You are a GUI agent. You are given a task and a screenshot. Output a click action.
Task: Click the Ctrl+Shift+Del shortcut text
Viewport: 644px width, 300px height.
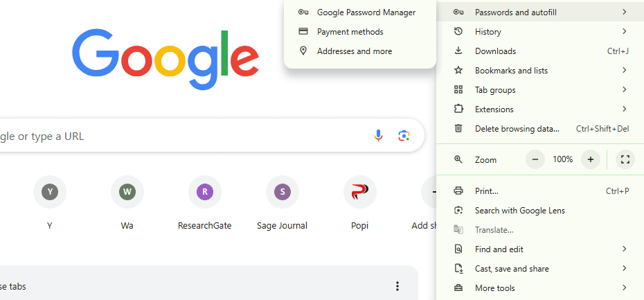click(x=602, y=129)
